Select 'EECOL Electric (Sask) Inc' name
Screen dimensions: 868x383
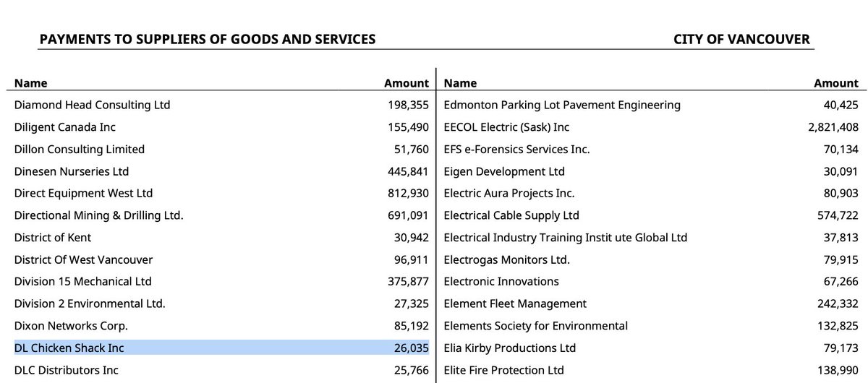(506, 127)
